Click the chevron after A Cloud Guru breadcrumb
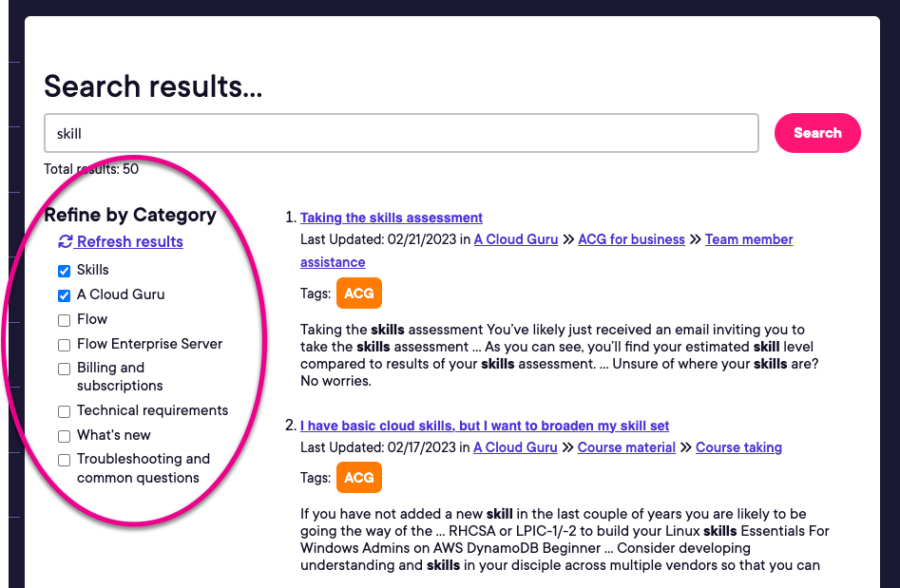The width and height of the screenshot is (900, 588). pos(567,239)
